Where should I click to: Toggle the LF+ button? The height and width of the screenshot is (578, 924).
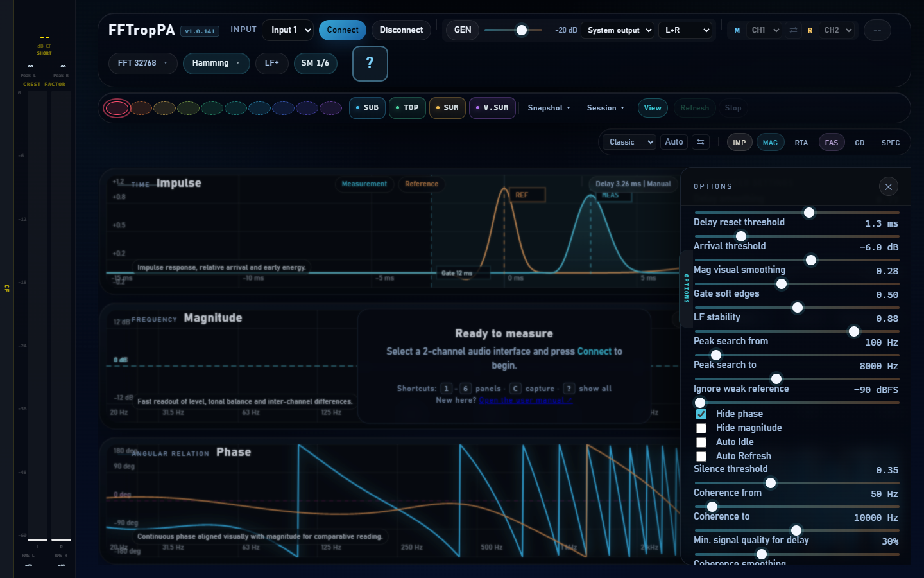[272, 63]
